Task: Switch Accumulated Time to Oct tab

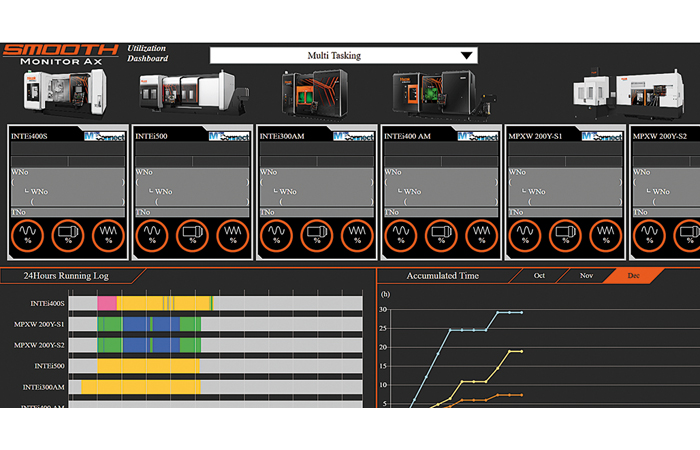Action: tap(539, 275)
